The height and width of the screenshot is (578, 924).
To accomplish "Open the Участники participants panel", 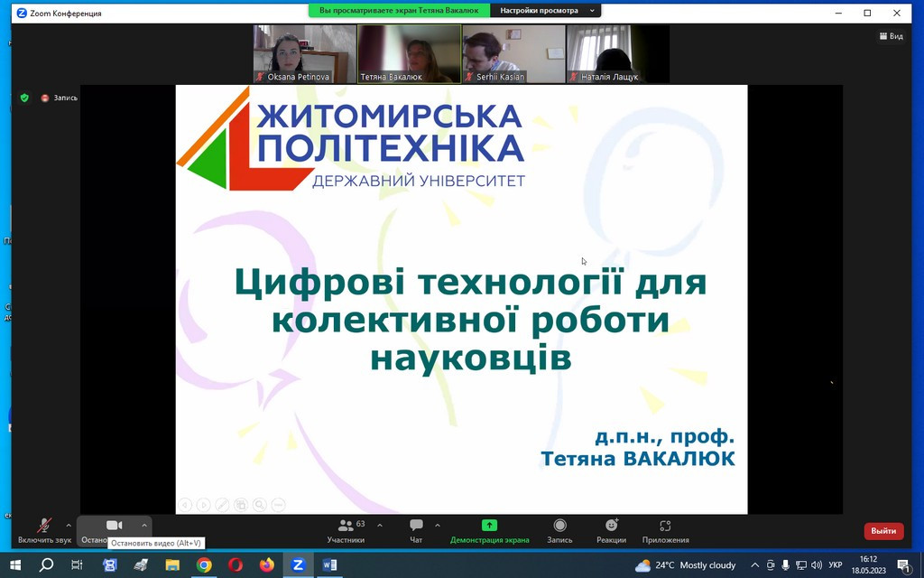I will pos(346,530).
